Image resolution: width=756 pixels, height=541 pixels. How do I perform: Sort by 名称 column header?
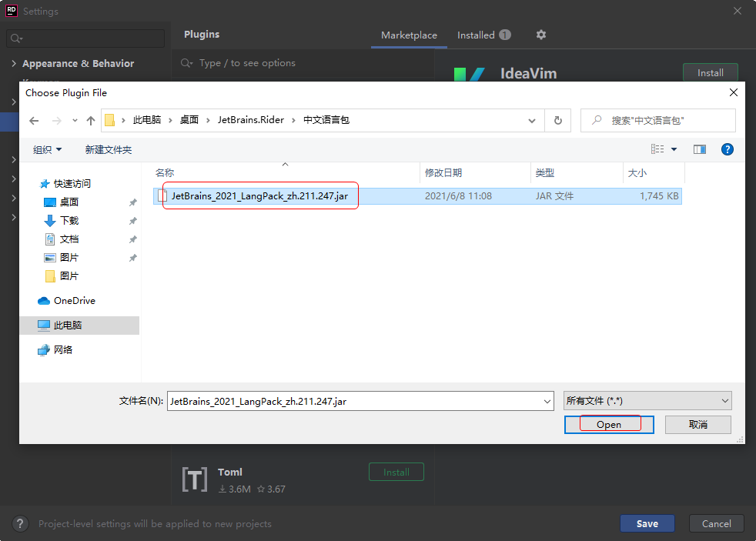(165, 173)
